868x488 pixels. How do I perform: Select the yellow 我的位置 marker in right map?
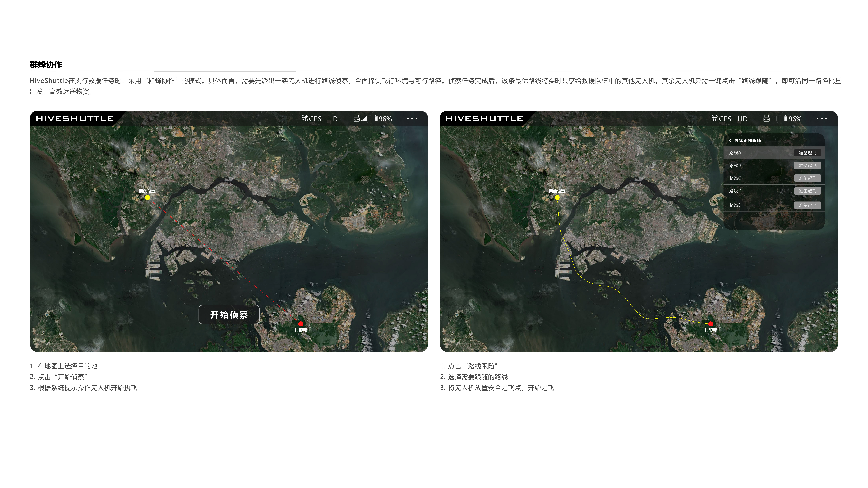[x=557, y=198]
